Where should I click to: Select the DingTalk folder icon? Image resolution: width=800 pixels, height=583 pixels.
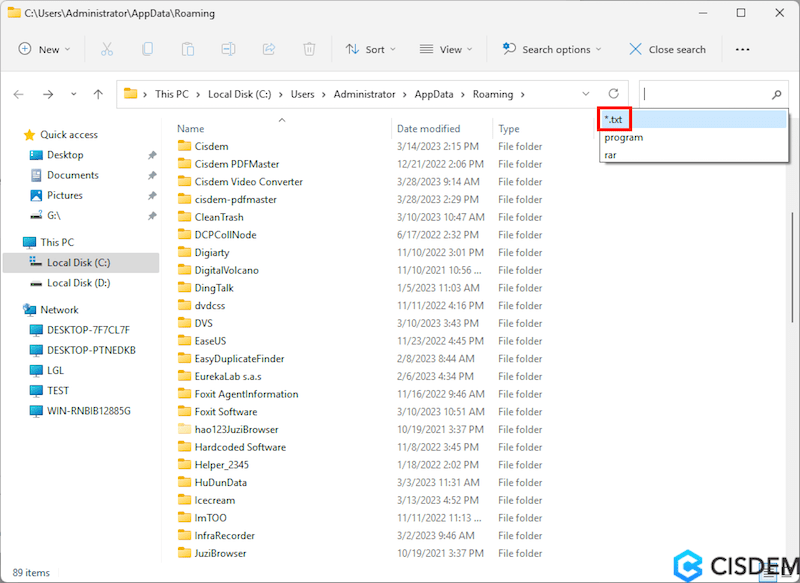[184, 288]
